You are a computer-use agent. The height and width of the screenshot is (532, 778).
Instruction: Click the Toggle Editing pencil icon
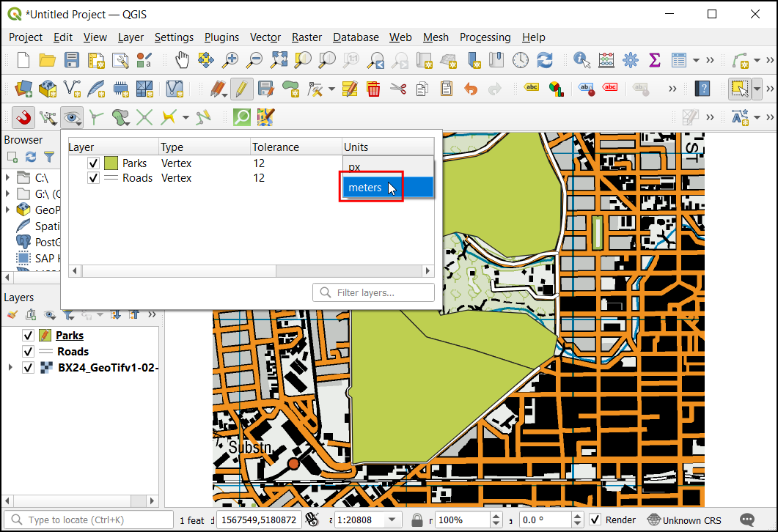click(x=241, y=89)
